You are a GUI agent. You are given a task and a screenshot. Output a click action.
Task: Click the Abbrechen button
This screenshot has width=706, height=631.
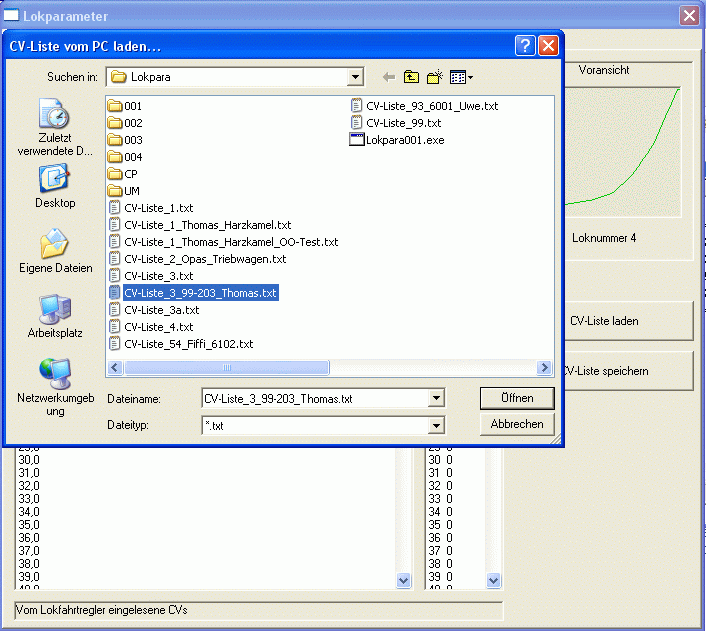point(516,424)
